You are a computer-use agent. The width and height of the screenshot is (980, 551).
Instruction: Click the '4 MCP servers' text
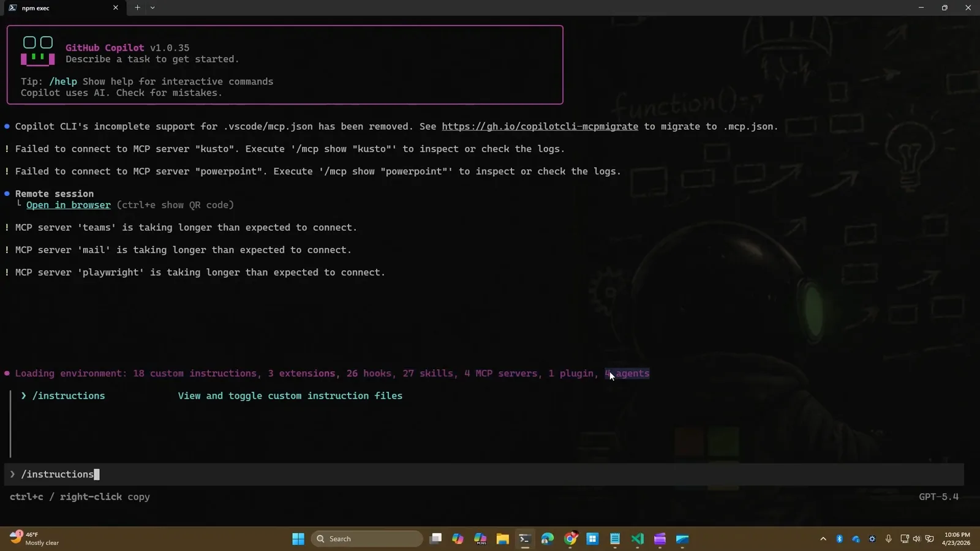click(500, 373)
